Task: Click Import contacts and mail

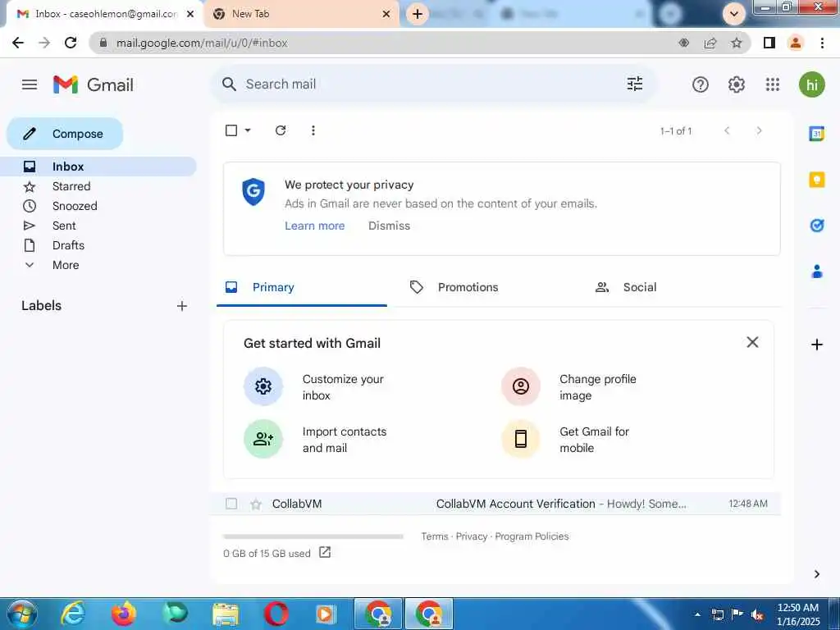Action: point(316,440)
